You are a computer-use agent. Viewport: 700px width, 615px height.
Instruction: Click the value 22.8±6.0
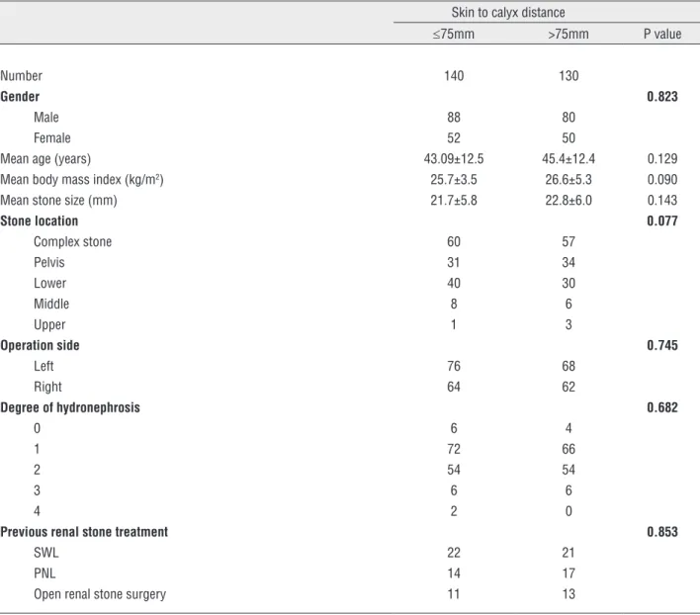(x=569, y=201)
